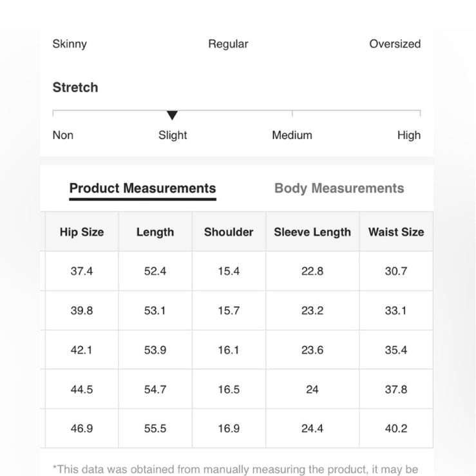476x476 pixels.
Task: Click the Length column header
Action: point(155,232)
